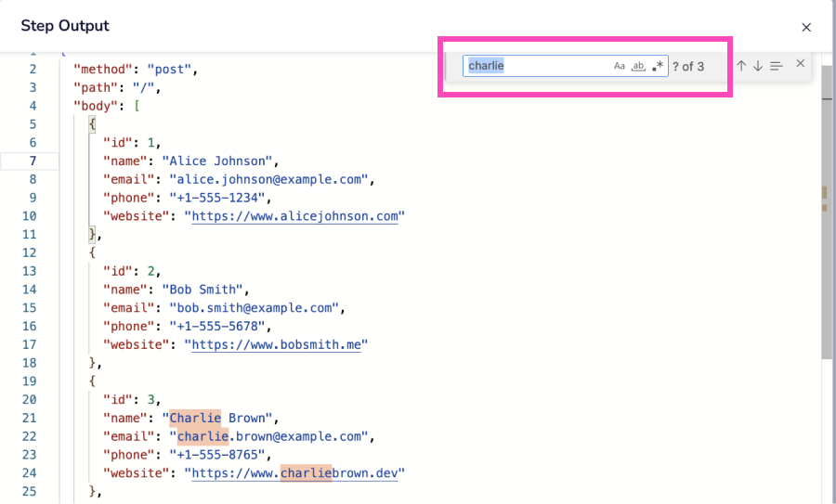Enable regular expression search
This screenshot has width=836, height=504.
click(x=658, y=66)
